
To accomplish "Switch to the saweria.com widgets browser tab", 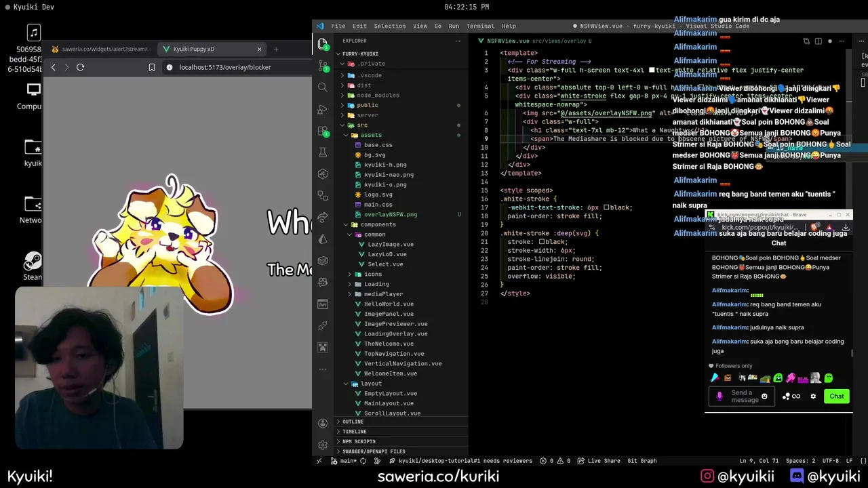I will pyautogui.click(x=100, y=49).
